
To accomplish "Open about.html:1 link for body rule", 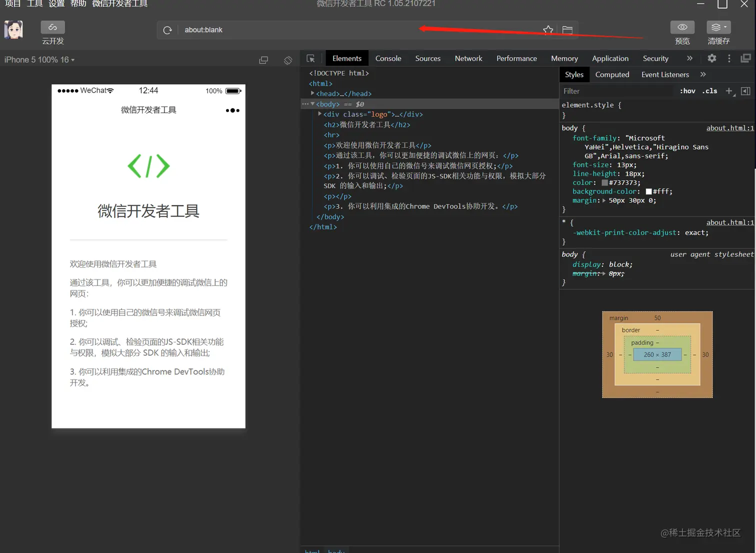I will coord(730,128).
